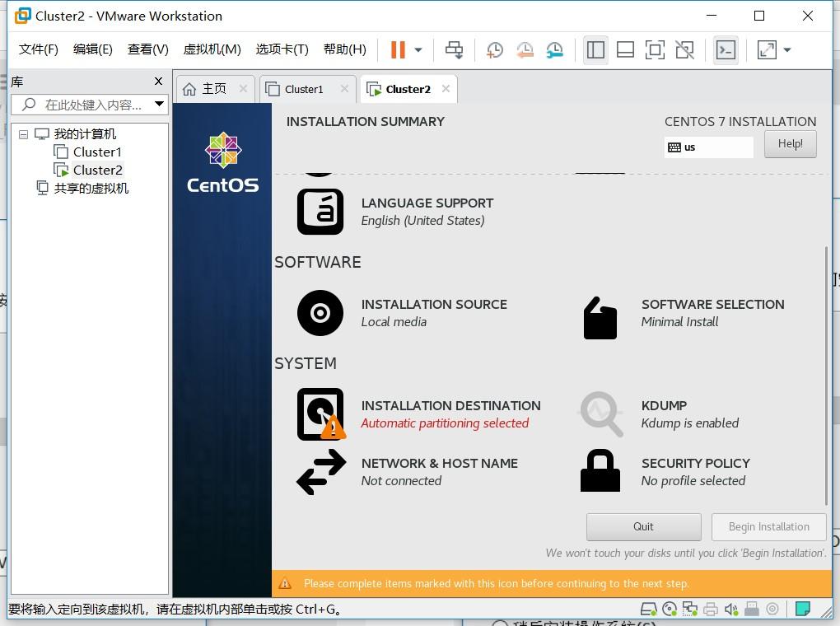Open the 帮助(H) menu
This screenshot has width=840, height=626.
pos(344,49)
